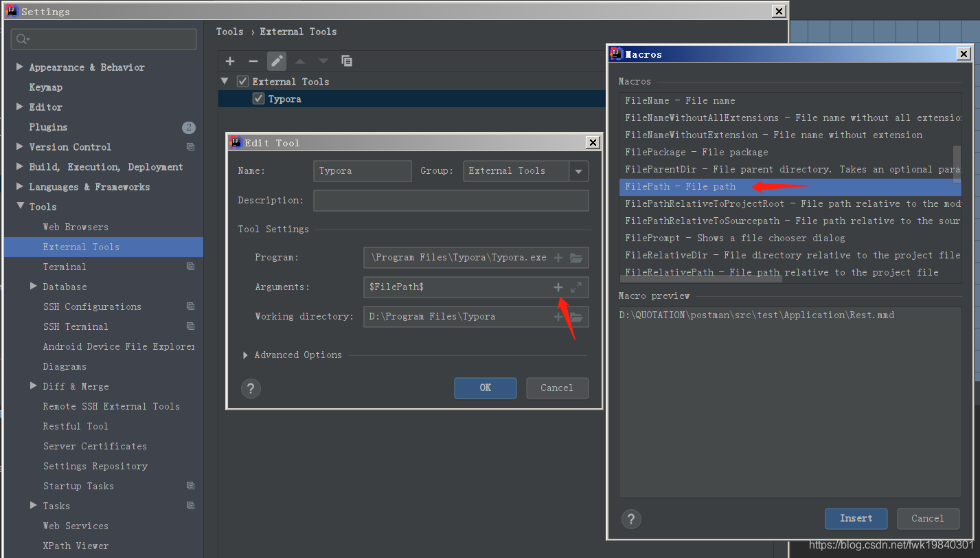Uncheck the Typora tool checkbox

258,98
